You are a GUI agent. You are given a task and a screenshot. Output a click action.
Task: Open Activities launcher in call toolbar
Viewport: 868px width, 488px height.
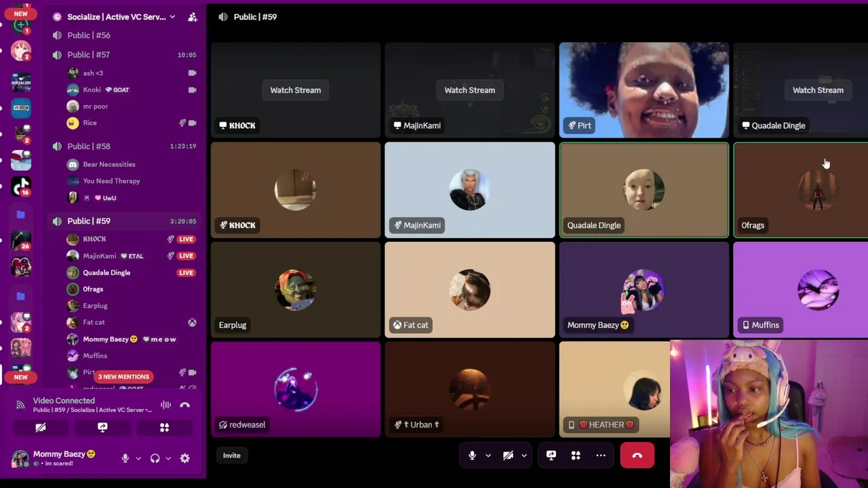pyautogui.click(x=576, y=455)
